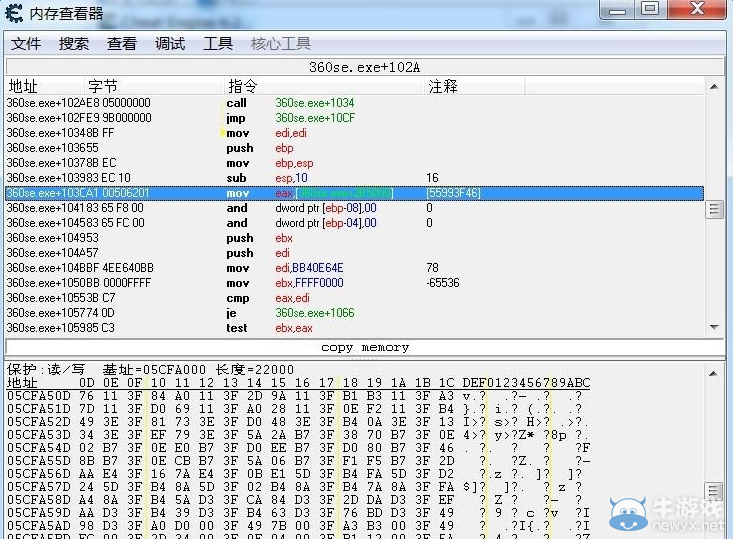Click the Cheat Engine title bar icon
The image size is (733, 539).
(x=14, y=13)
